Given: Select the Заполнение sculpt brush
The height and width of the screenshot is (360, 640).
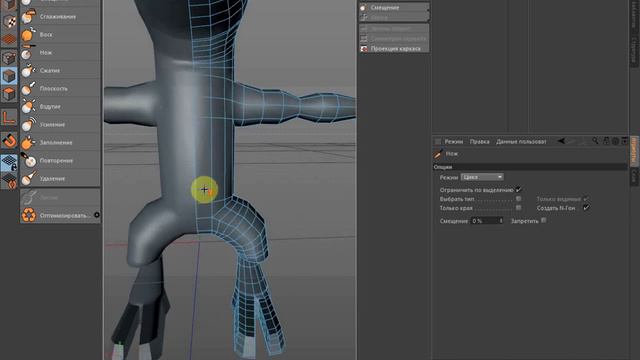Looking at the screenshot, I should [x=60, y=142].
